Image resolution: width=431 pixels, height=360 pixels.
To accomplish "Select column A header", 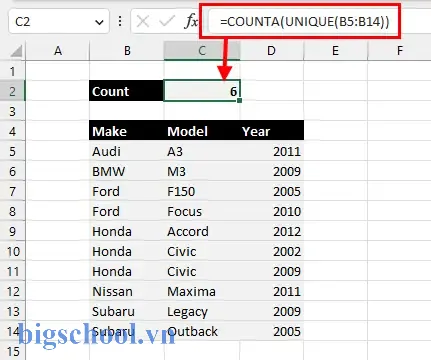I will 58,51.
